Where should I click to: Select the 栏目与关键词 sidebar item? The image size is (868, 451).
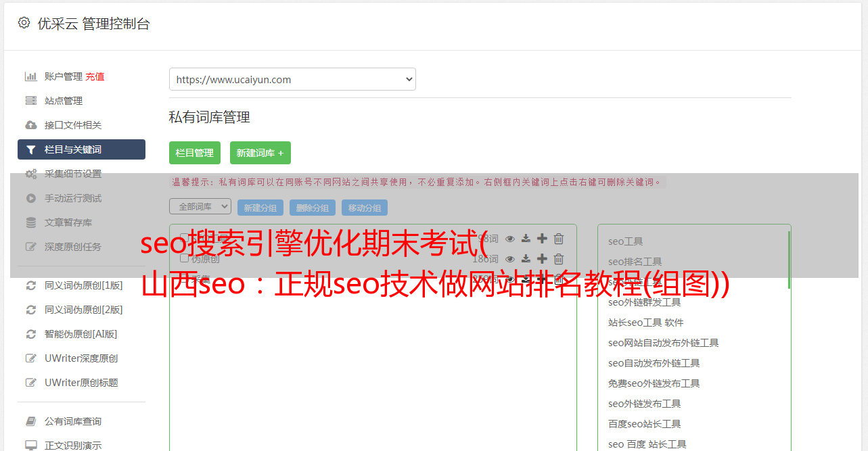(x=81, y=149)
